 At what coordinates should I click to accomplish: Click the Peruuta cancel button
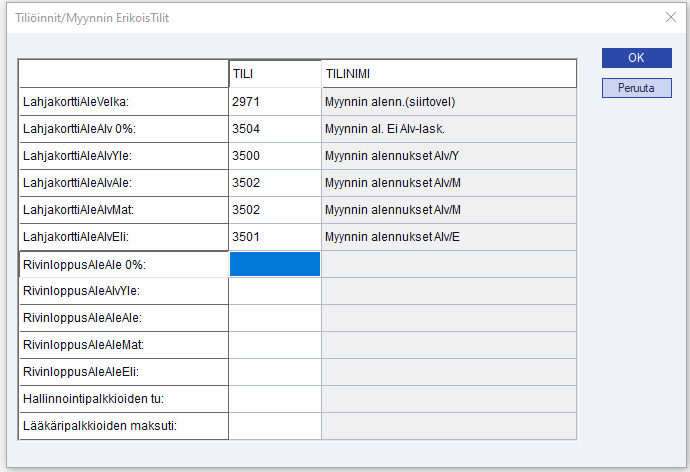coord(636,88)
